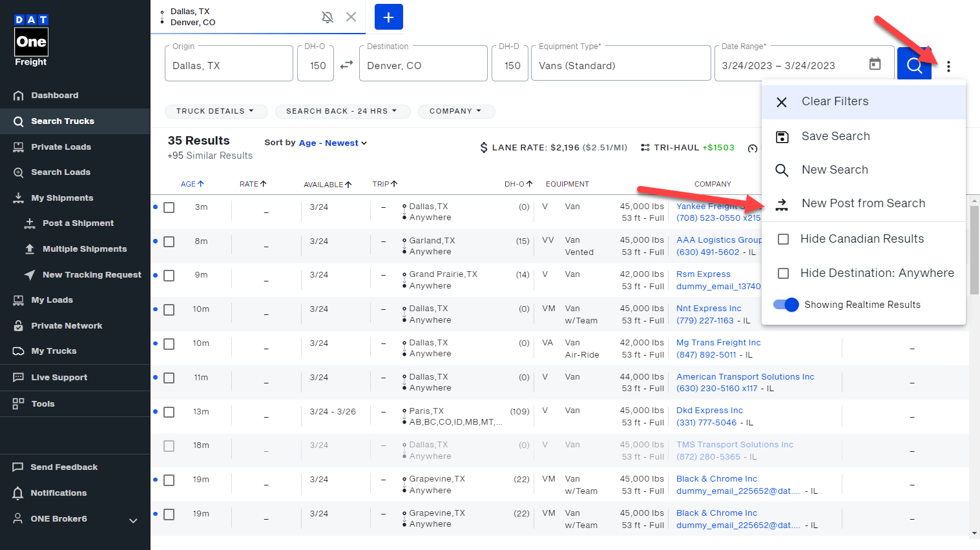This screenshot has width=980, height=550.
Task: Click the X to close Dallas-Denver search
Action: tap(351, 17)
